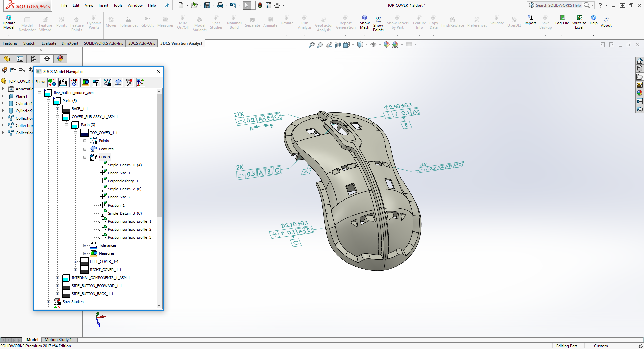Click the Write to Excel icon
This screenshot has width=644, height=349.
click(x=579, y=21)
